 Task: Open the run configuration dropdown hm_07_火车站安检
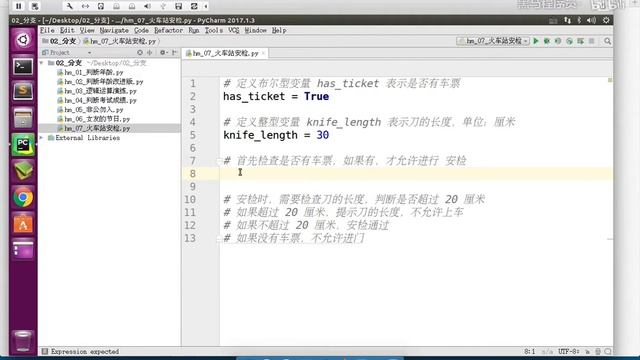(493, 41)
